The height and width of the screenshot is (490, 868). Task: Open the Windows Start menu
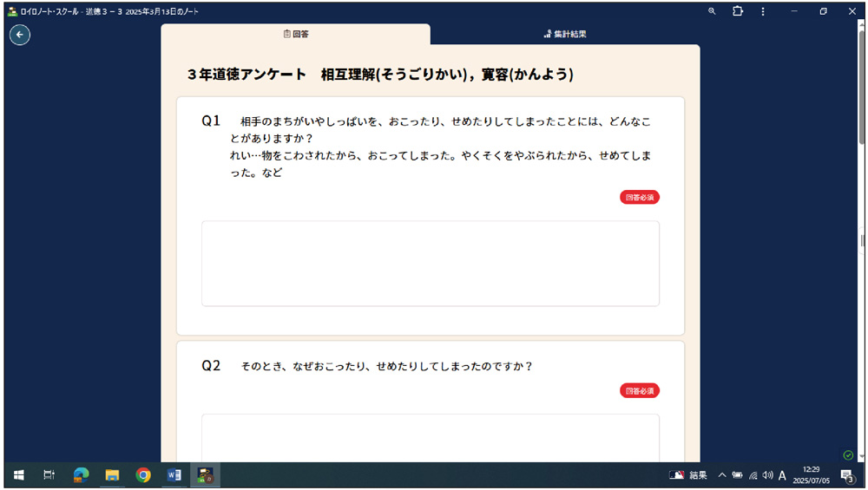click(18, 475)
